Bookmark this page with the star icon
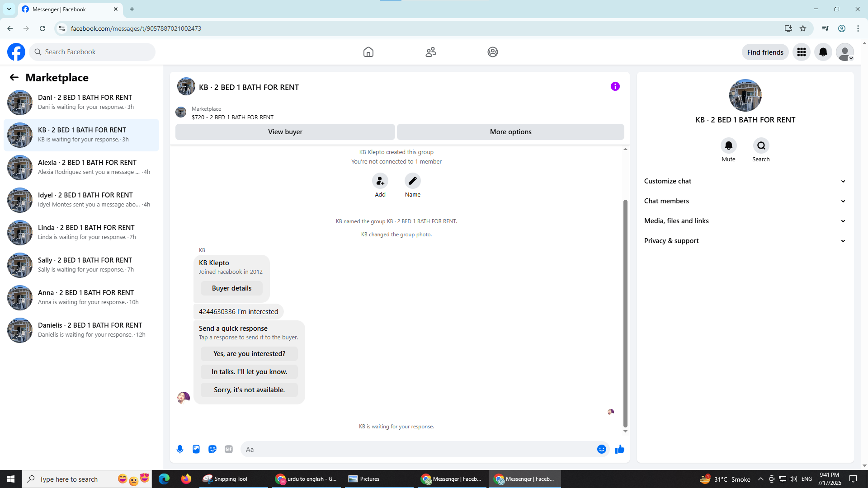The width and height of the screenshot is (868, 488). [803, 28]
